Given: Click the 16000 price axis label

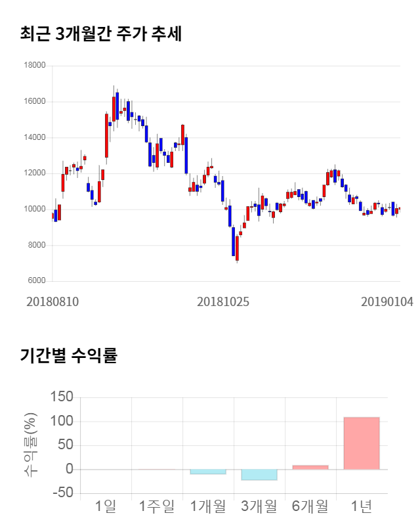Looking at the screenshot, I should (34, 102).
